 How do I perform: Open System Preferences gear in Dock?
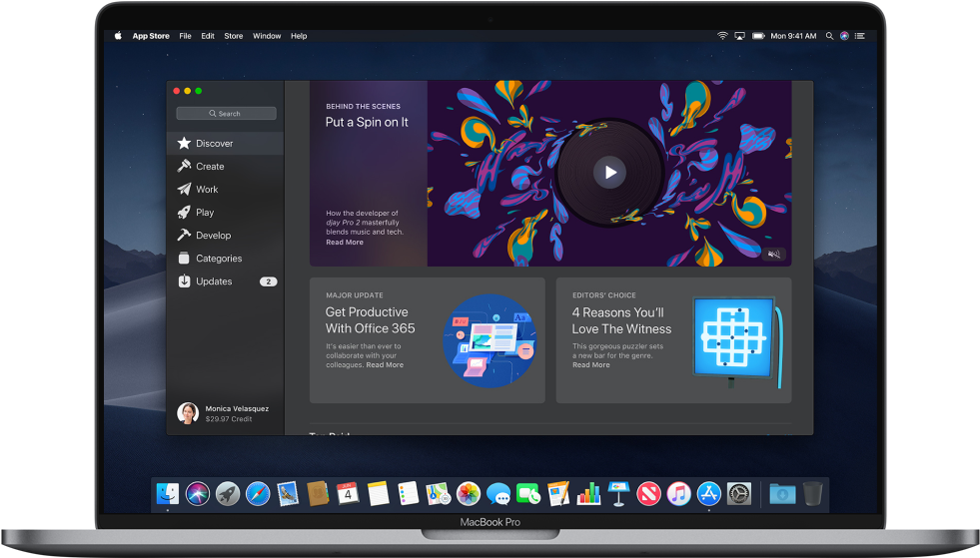point(739,494)
